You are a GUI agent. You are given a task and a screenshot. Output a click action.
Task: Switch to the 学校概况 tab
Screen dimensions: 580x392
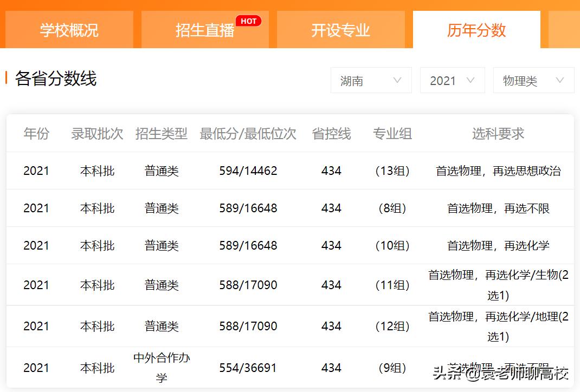[x=68, y=30]
